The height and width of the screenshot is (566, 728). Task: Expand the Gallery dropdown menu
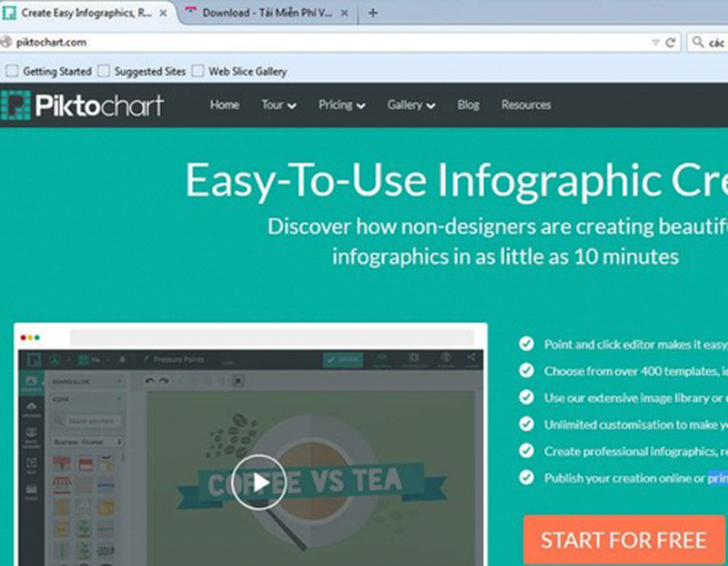(411, 105)
